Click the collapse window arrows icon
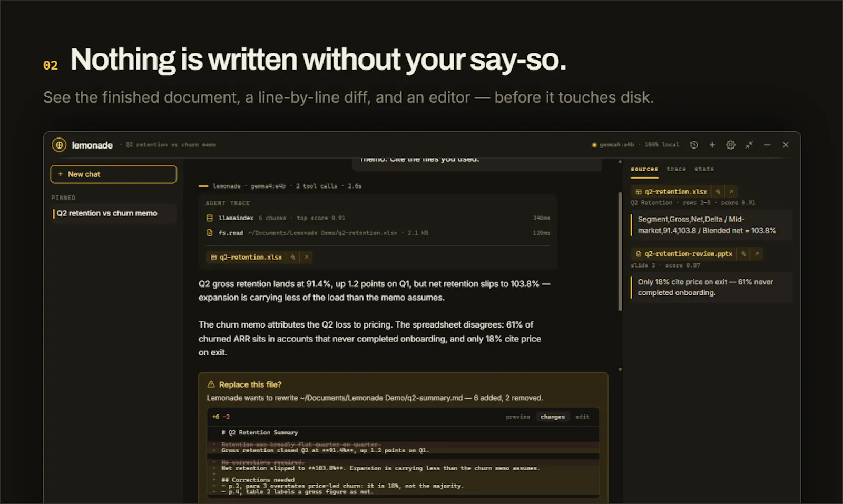This screenshot has height=504, width=843. tap(749, 145)
